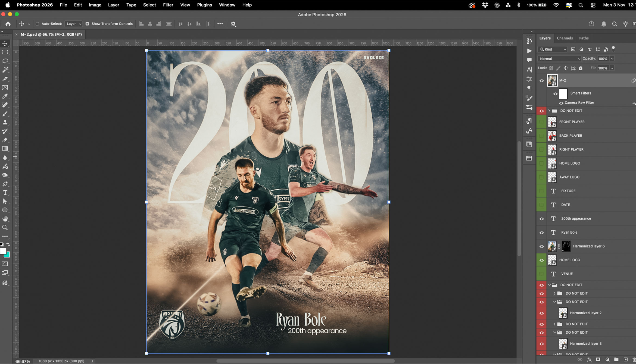Select the Harmonized layer 6 thumbnail
The width and height of the screenshot is (636, 364).
point(552,246)
